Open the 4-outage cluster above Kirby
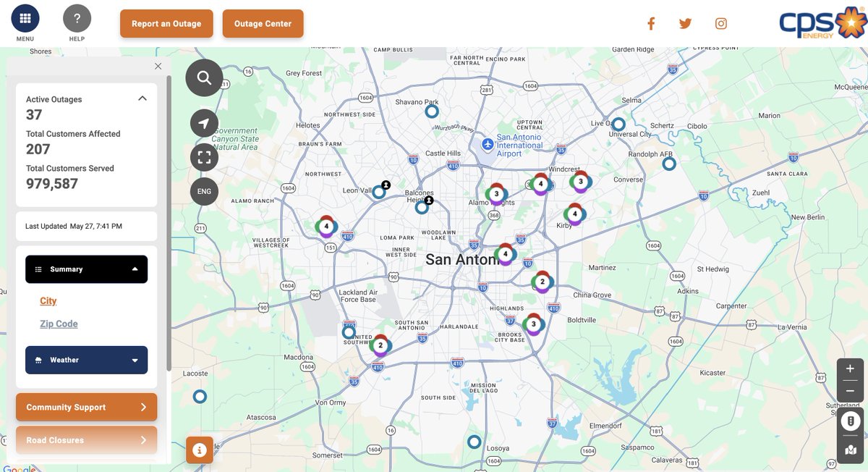This screenshot has height=472, width=868. (x=575, y=214)
